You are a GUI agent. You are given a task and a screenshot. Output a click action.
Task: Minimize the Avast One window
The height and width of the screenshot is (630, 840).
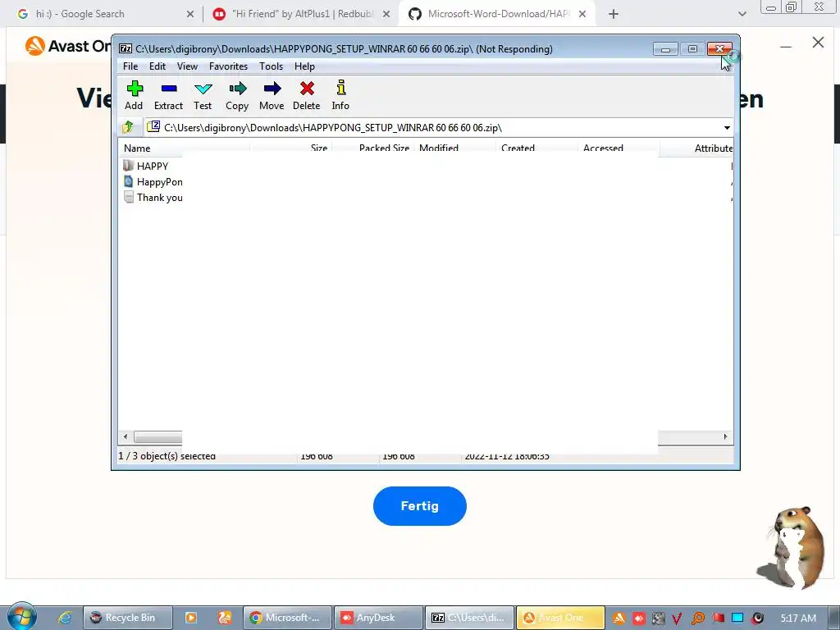[x=786, y=47]
